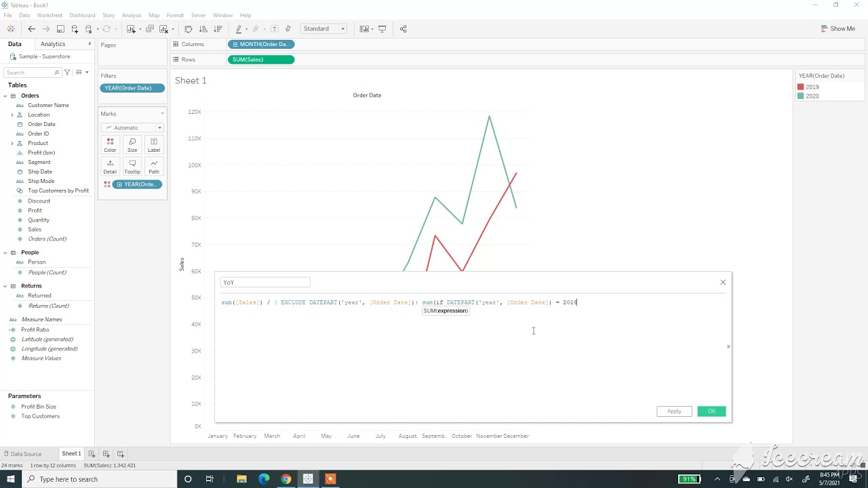The image size is (868, 488).
Task: Open Windows Start menu
Action: click(11, 479)
